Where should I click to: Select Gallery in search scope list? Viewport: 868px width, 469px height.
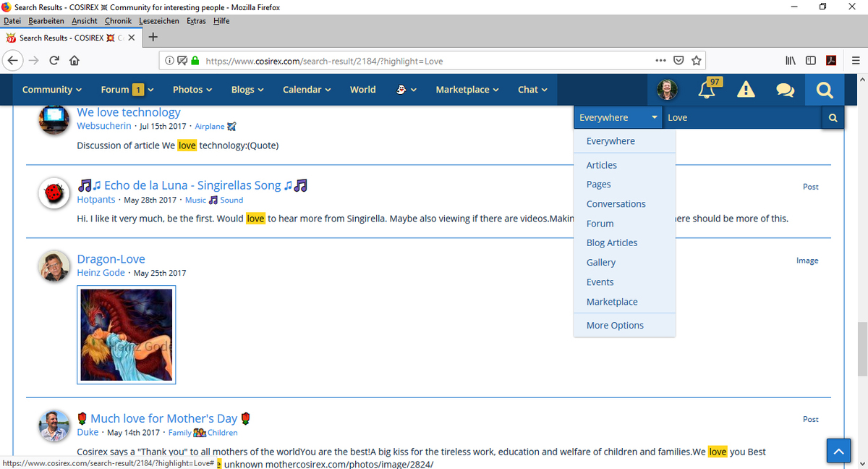(x=624, y=263)
